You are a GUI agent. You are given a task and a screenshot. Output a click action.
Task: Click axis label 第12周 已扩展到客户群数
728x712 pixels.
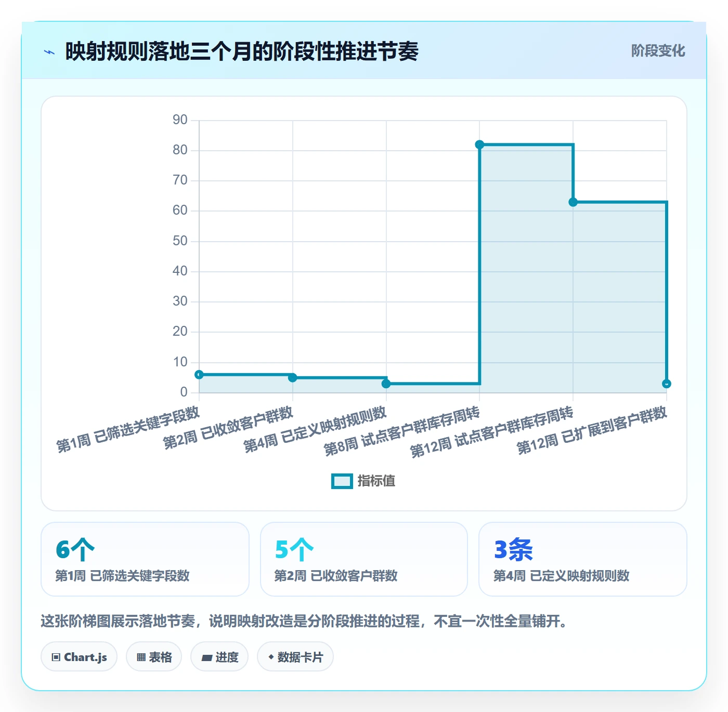[x=592, y=430]
